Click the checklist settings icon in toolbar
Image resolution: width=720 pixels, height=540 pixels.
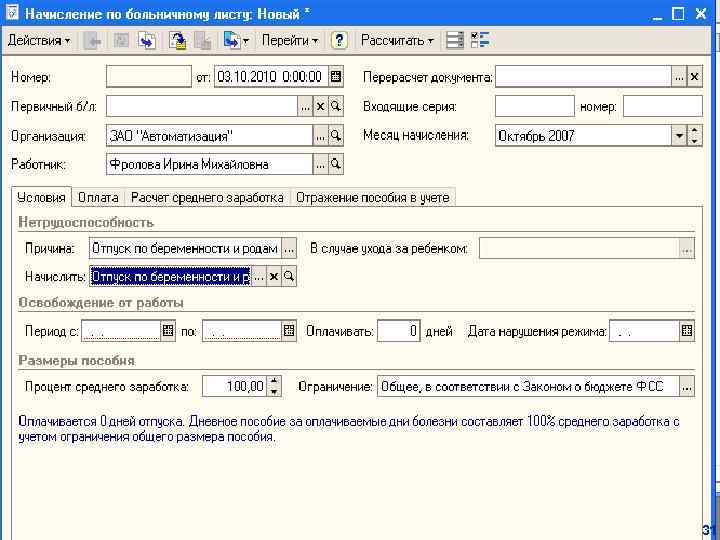[x=480, y=40]
